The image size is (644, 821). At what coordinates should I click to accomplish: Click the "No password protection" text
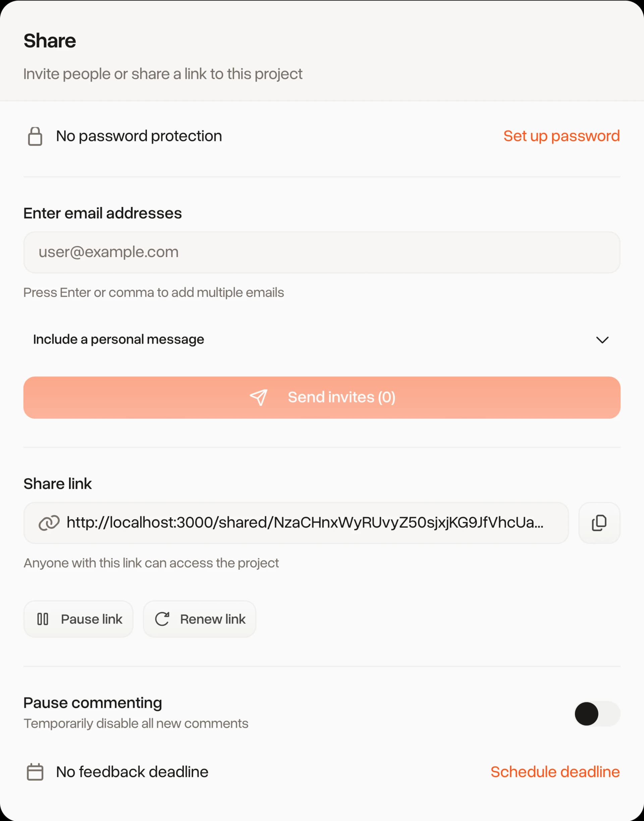click(139, 136)
